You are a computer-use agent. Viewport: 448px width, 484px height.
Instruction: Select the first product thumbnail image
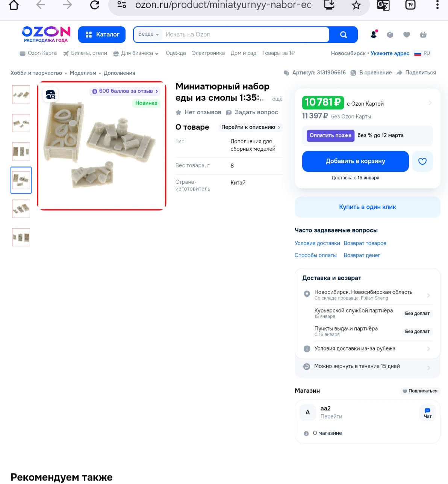tap(21, 94)
